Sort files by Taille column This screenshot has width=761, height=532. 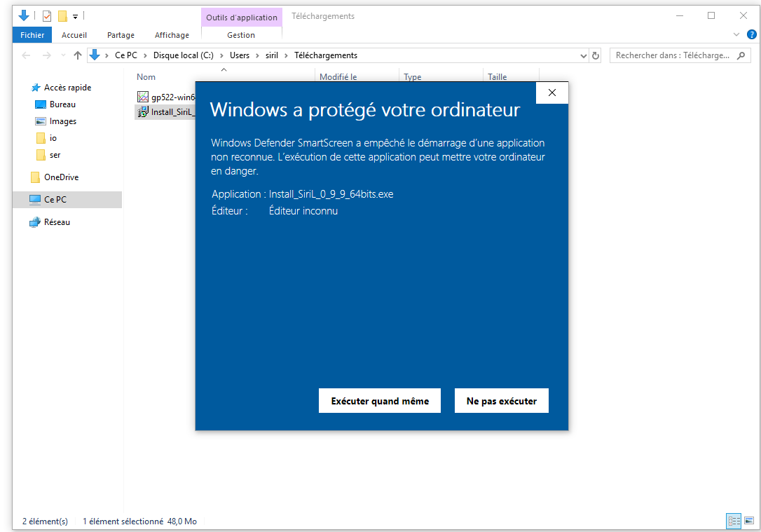tap(497, 76)
